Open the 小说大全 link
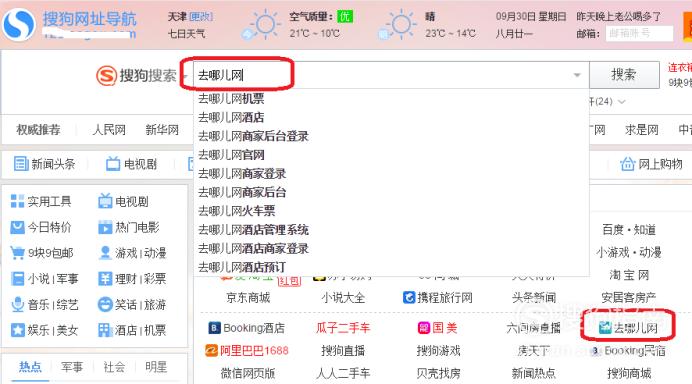The image size is (692, 384). [343, 298]
